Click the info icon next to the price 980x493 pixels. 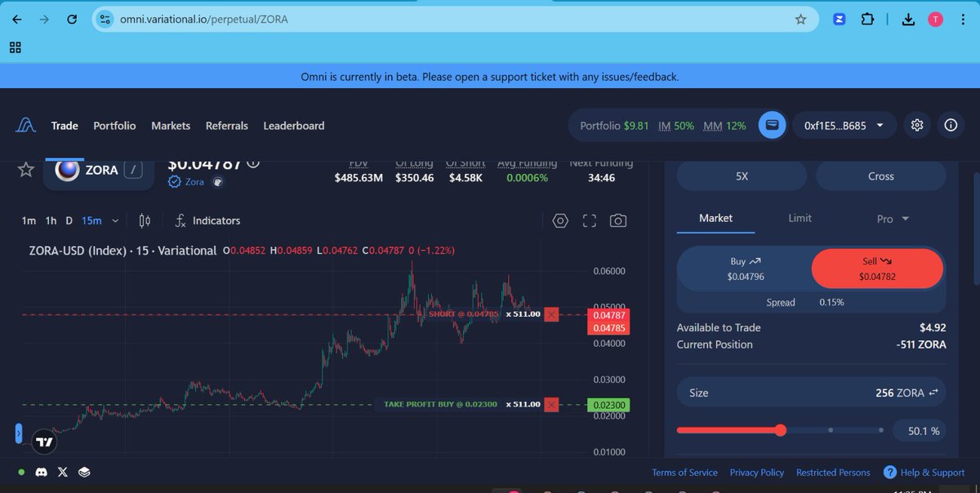[253, 162]
